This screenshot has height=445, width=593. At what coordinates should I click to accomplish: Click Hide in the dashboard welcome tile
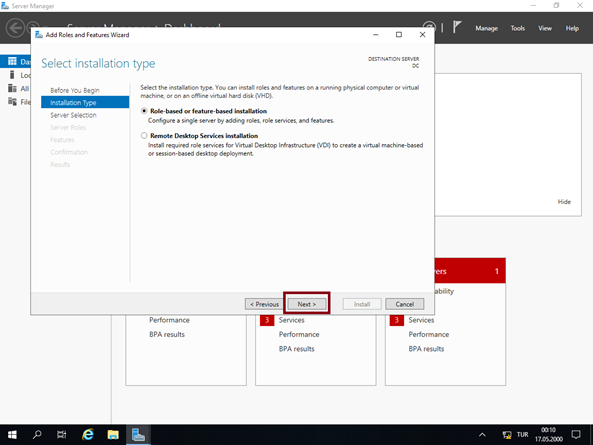point(564,202)
